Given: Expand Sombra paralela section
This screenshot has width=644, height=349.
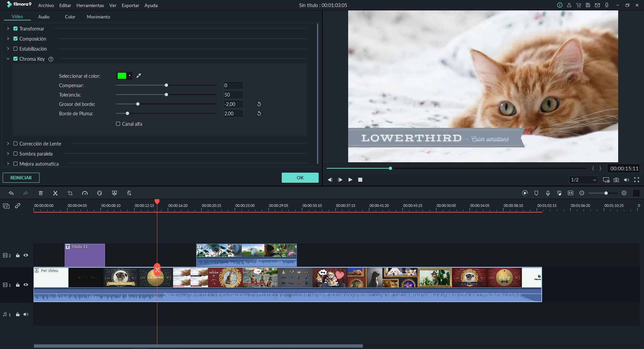Looking at the screenshot, I should (8, 154).
